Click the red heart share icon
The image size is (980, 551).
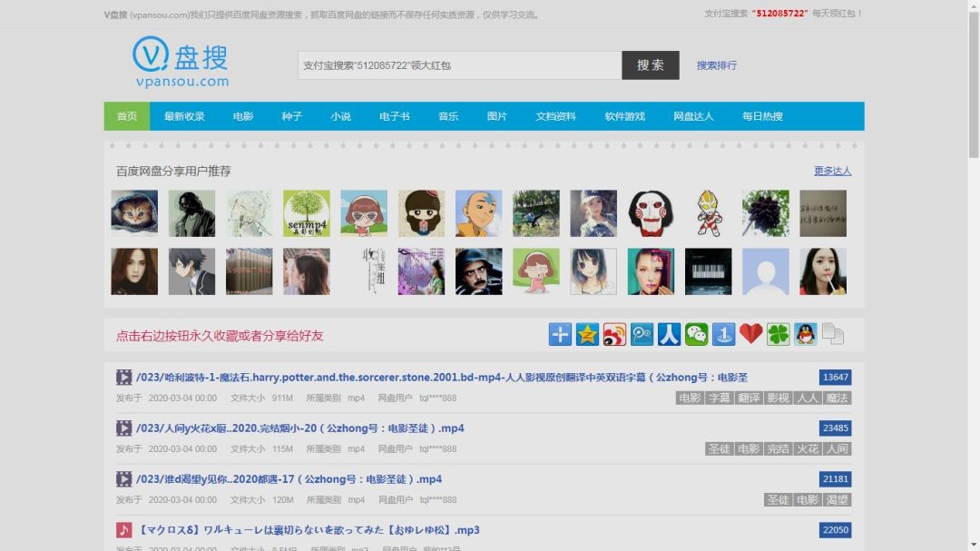click(x=750, y=334)
